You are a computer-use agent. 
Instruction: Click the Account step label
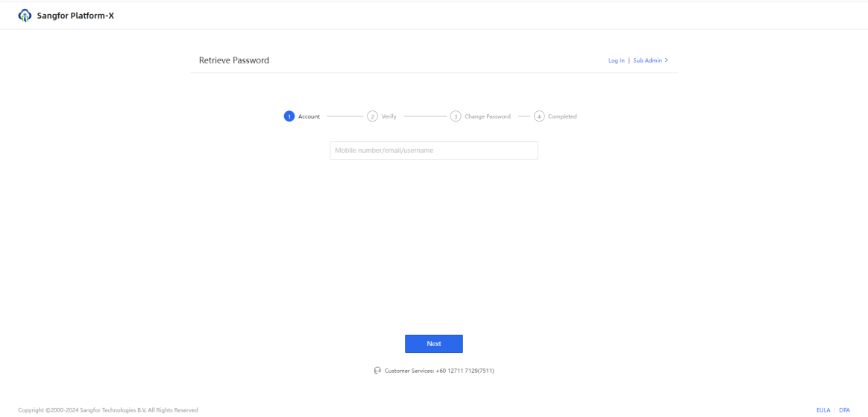(309, 117)
